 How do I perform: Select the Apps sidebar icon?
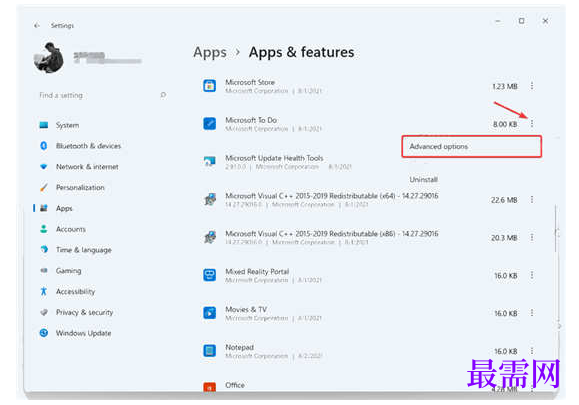pos(44,208)
